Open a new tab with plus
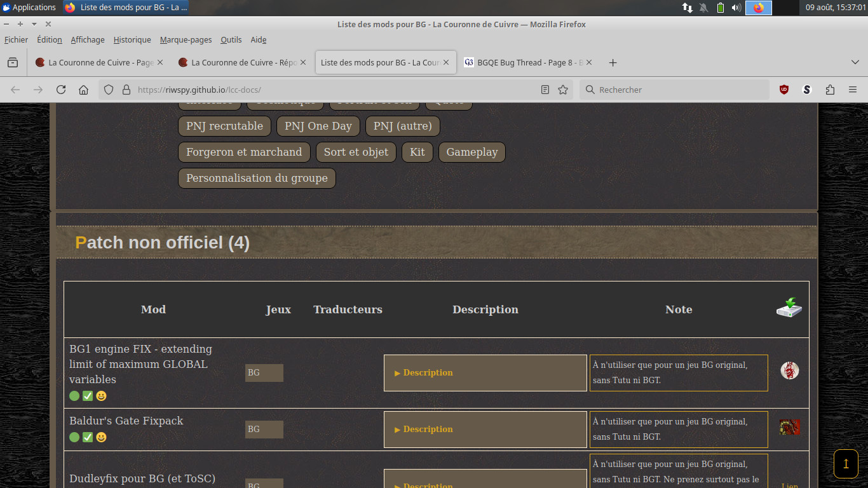 613,62
